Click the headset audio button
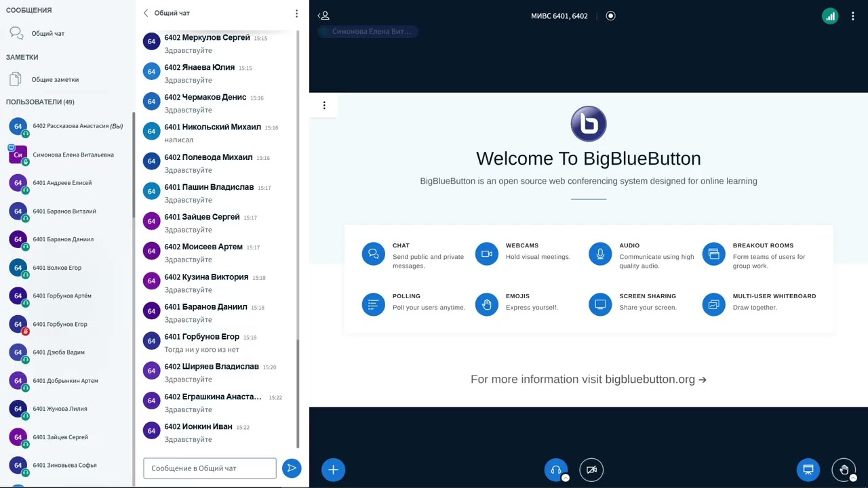 (556, 470)
